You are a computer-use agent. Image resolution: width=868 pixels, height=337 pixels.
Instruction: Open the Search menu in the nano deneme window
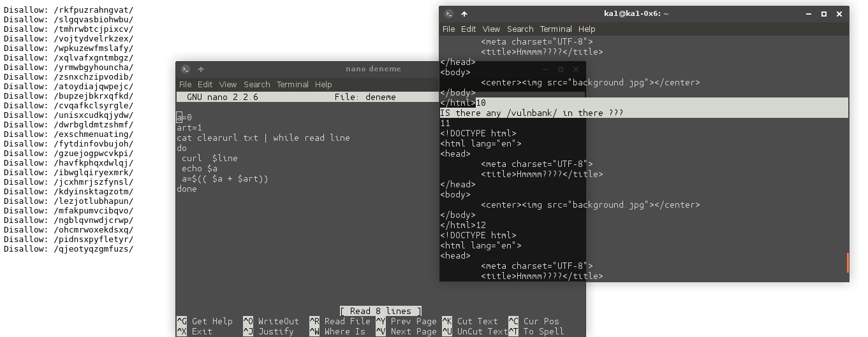click(256, 84)
